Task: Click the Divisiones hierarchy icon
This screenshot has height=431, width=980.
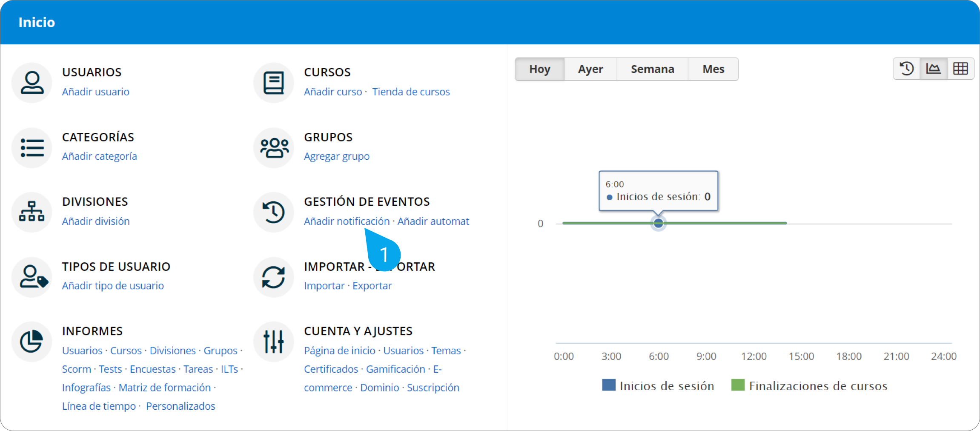Action: point(32,212)
